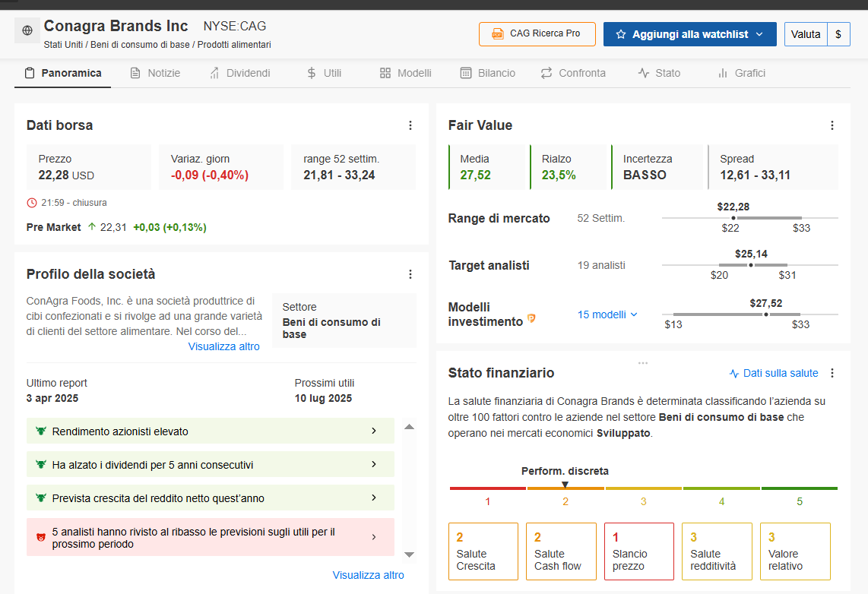Click the green up arrow in Pre Market
Image resolution: width=868 pixels, height=594 pixels.
point(92,227)
